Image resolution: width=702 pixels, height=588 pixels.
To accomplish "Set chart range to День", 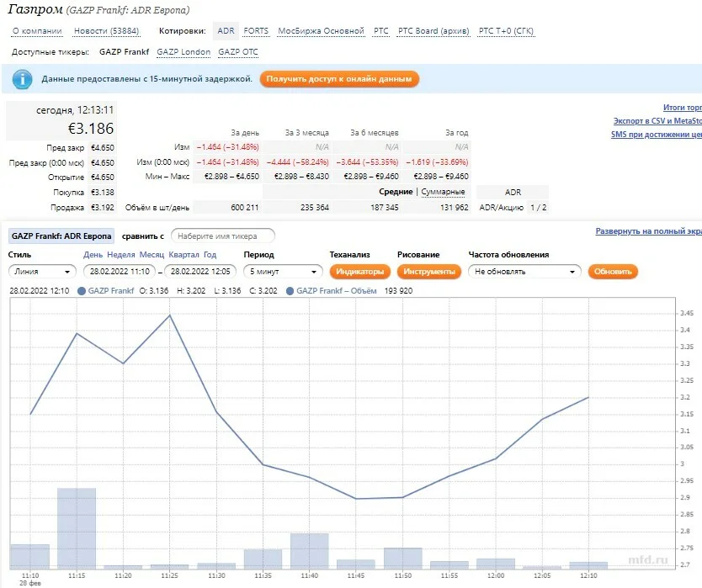I will pos(93,255).
